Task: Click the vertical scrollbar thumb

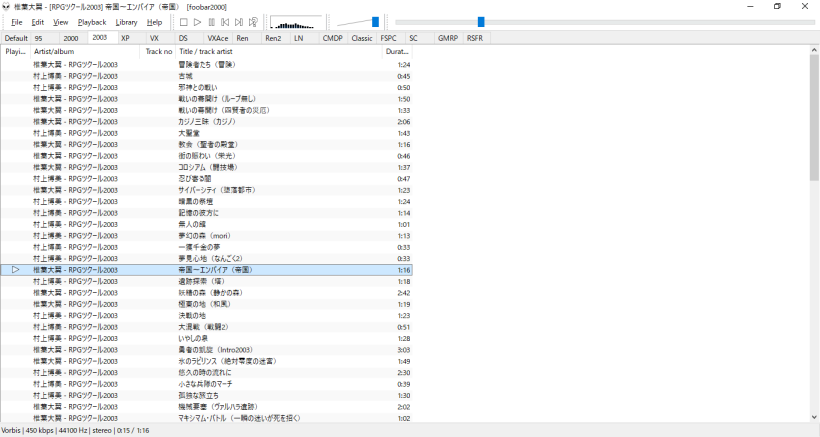Action: pos(814,117)
